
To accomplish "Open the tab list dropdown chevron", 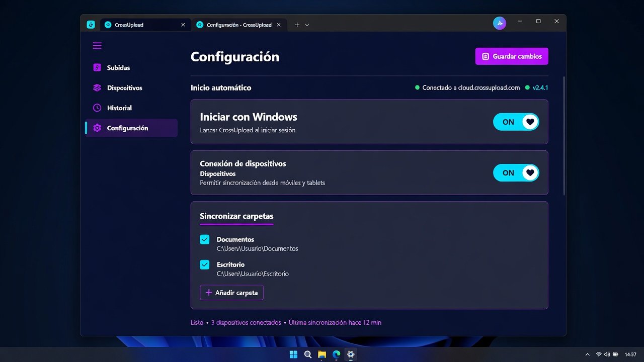I will pos(307,25).
